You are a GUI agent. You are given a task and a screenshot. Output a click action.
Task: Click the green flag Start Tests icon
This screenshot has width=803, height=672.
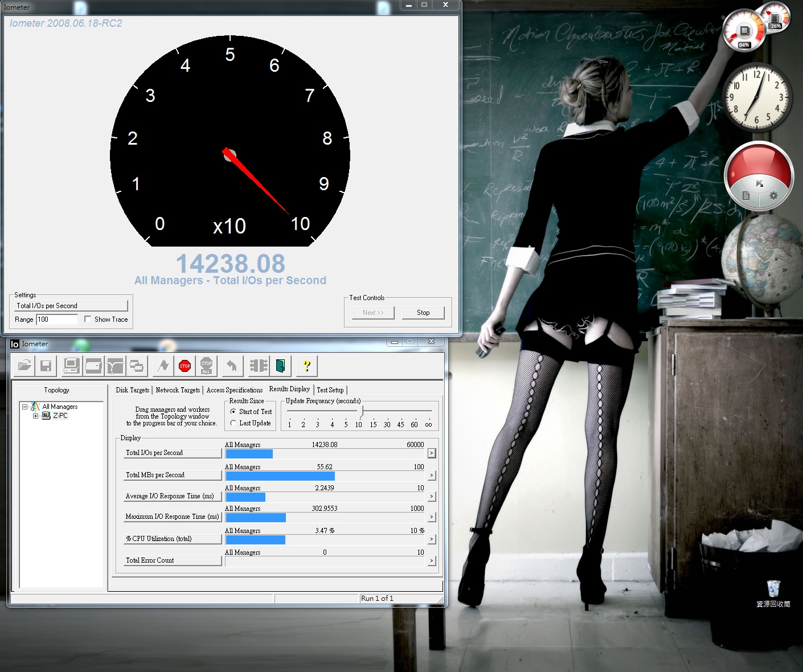point(163,366)
